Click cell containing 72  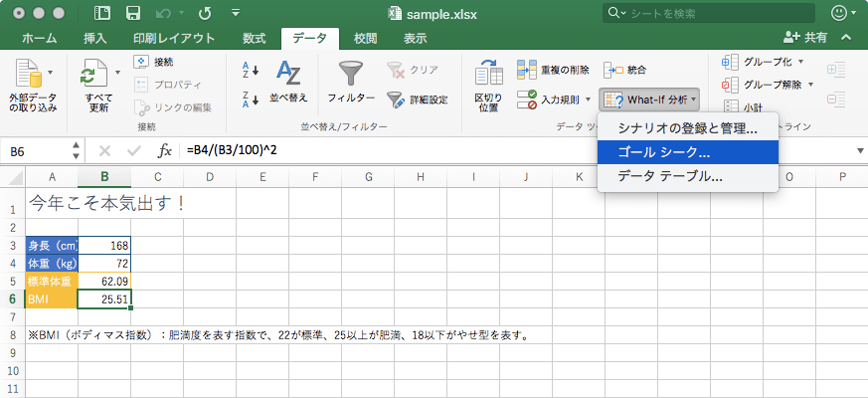click(x=104, y=264)
